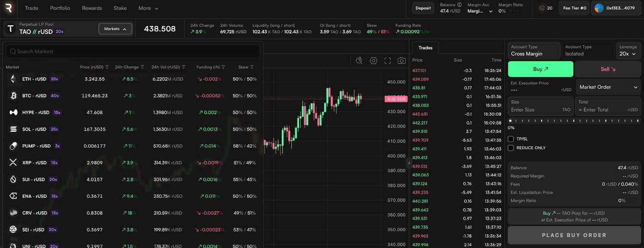This screenshot has height=248, width=644.
Task: Click PLACE BUY ORDER button
Action: pos(574,235)
